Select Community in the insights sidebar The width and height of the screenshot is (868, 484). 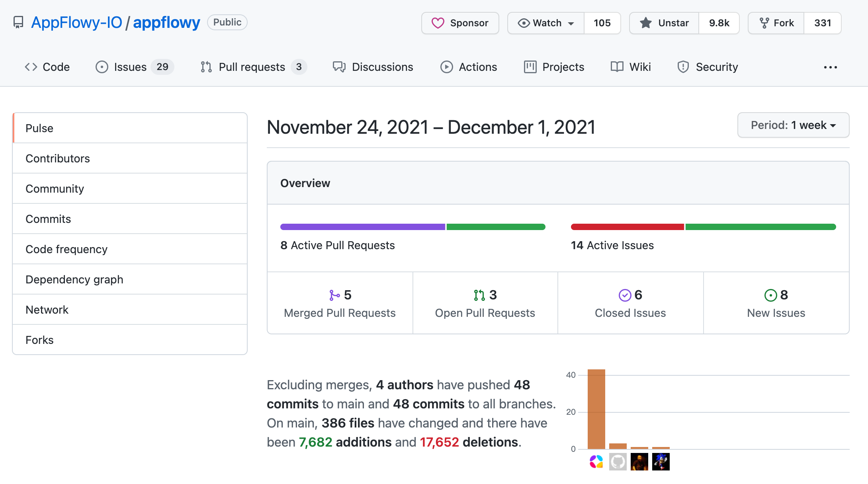pyautogui.click(x=130, y=189)
